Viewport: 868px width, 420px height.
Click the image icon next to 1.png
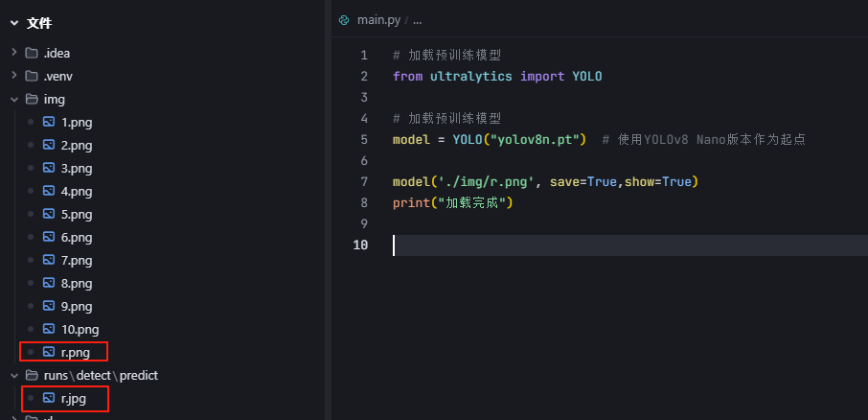point(49,122)
